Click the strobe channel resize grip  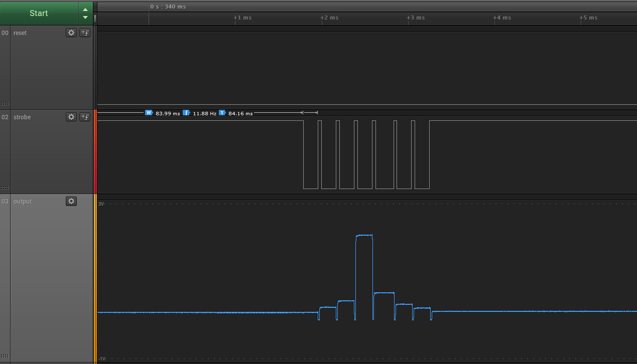pyautogui.click(x=5, y=188)
